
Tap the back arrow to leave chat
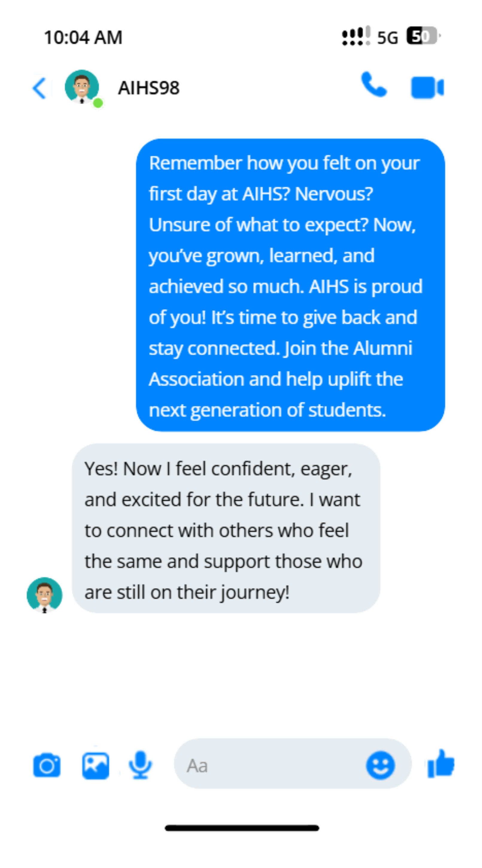coord(39,88)
